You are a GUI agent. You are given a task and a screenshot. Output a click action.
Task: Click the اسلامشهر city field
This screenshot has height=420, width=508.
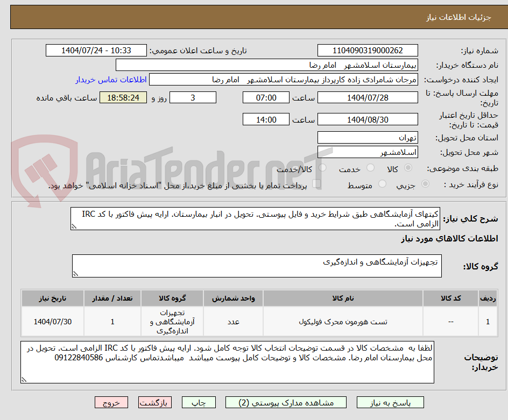(368, 152)
